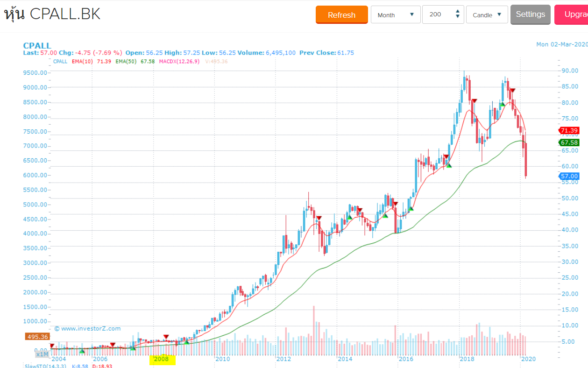
Task: Click the EMA(50) 67.58 legend entry
Action: [x=135, y=62]
